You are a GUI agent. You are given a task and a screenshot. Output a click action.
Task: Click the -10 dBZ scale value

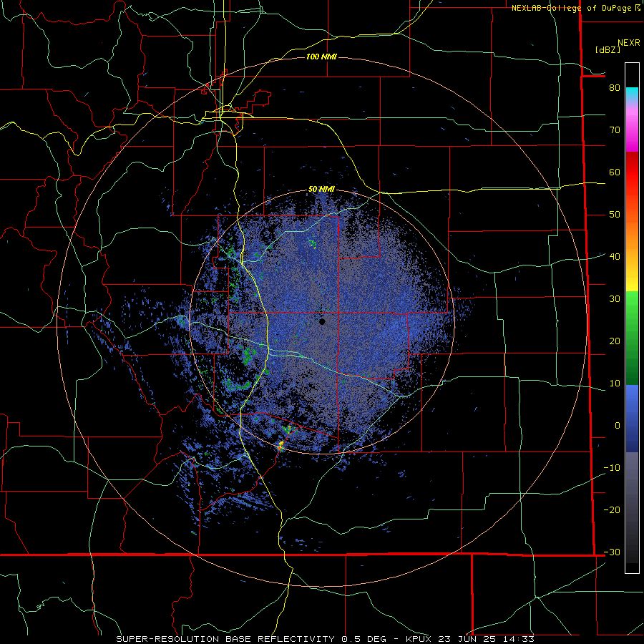(x=612, y=468)
